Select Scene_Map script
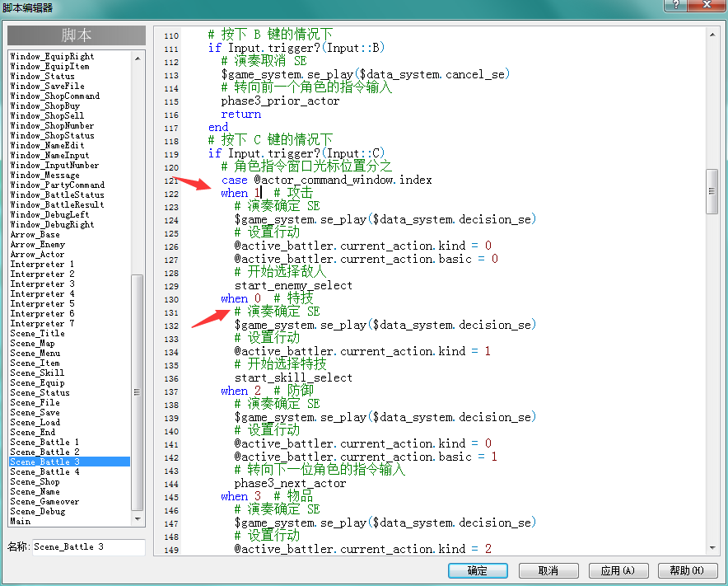 32,344
